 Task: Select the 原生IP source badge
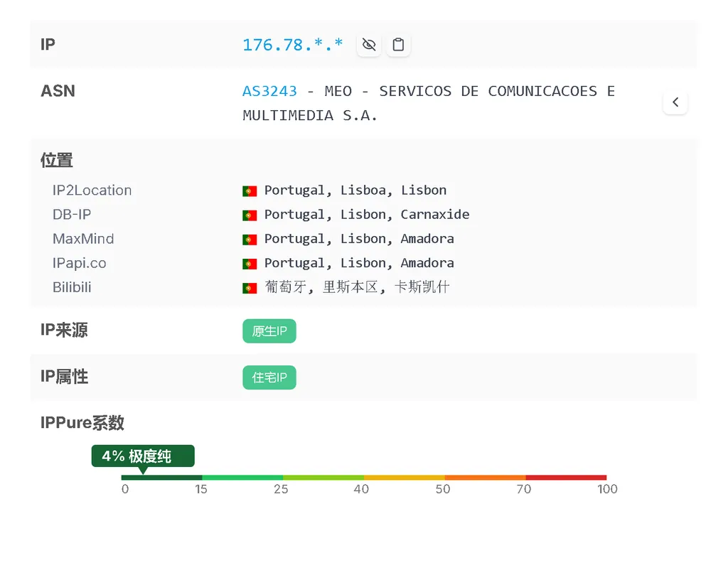(x=269, y=331)
